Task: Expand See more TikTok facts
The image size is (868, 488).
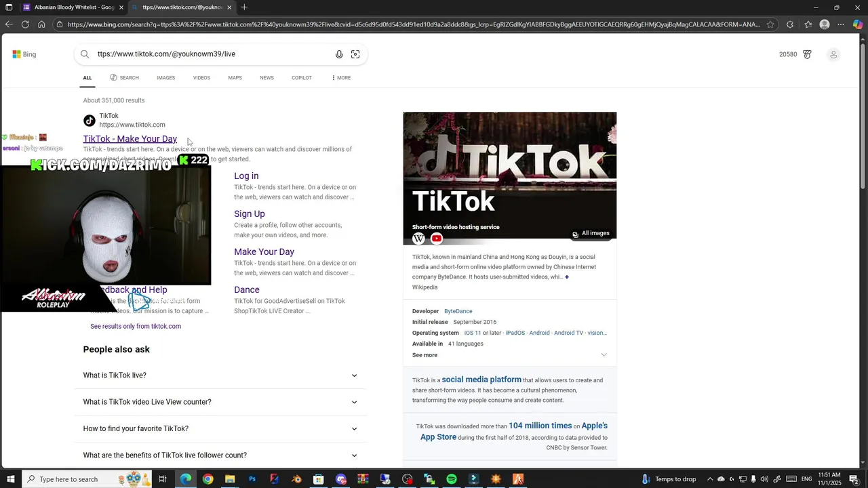Action: click(509, 355)
